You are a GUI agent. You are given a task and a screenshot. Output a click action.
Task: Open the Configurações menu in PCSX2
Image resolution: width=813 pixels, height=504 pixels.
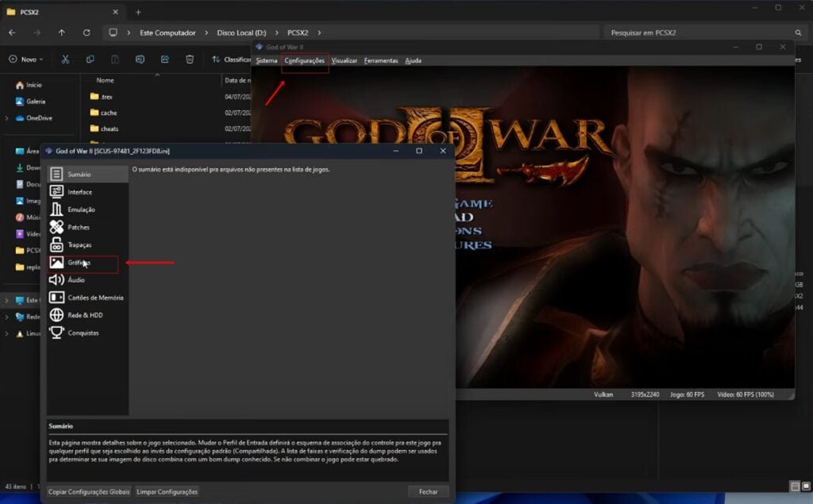click(304, 60)
